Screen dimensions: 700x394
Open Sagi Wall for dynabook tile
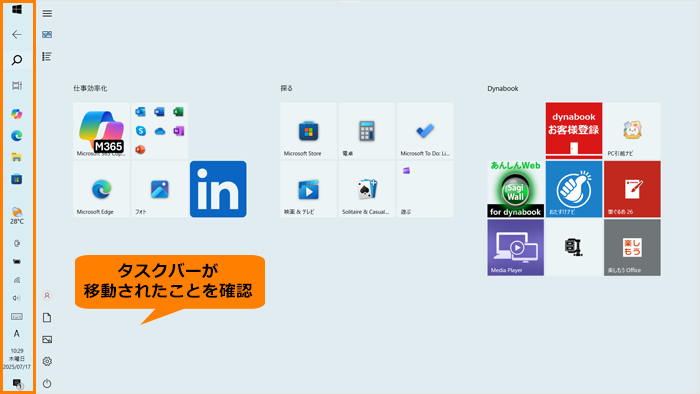(x=516, y=189)
